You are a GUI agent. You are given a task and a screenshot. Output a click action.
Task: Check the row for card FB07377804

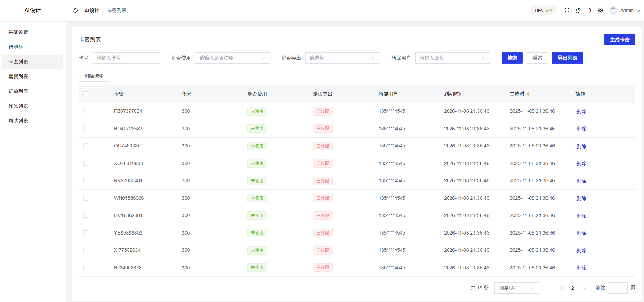point(86,111)
